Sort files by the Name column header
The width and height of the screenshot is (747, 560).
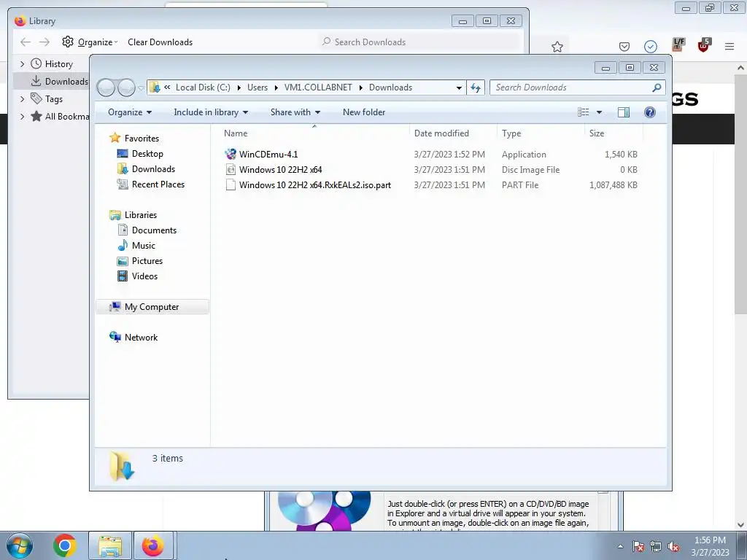pos(314,133)
